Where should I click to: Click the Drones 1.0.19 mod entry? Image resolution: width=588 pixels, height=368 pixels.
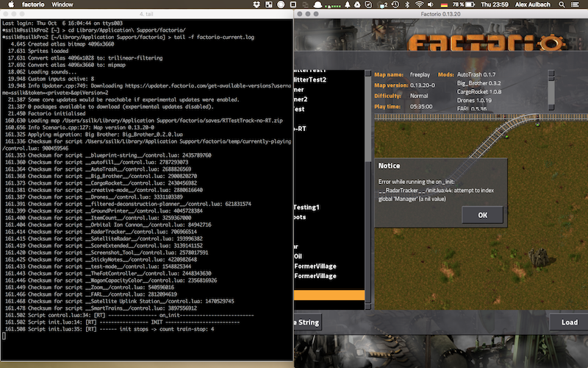474,100
